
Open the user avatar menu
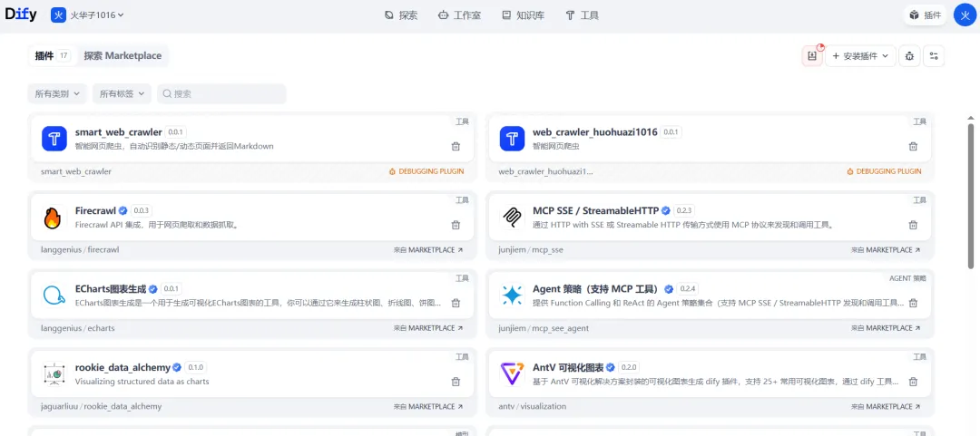[965, 15]
